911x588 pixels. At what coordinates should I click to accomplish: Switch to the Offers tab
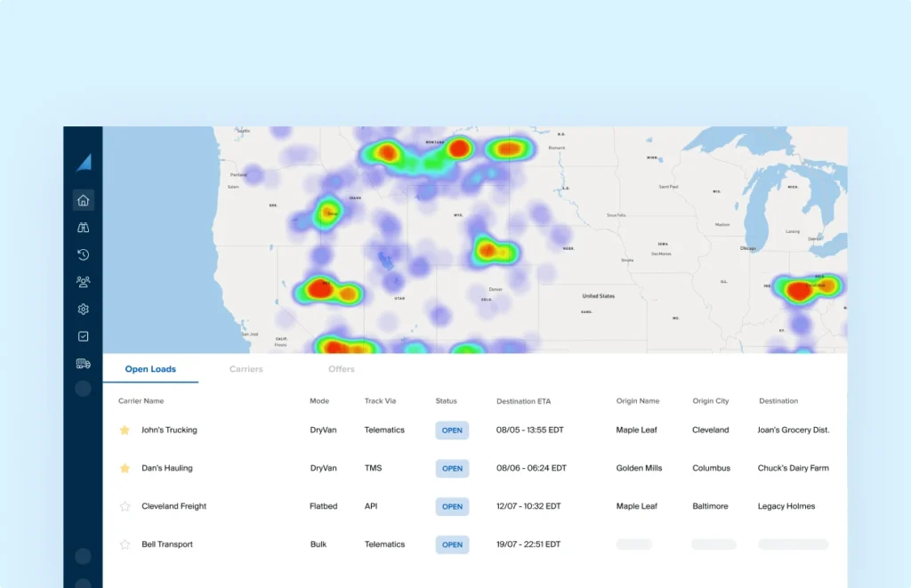[341, 369]
